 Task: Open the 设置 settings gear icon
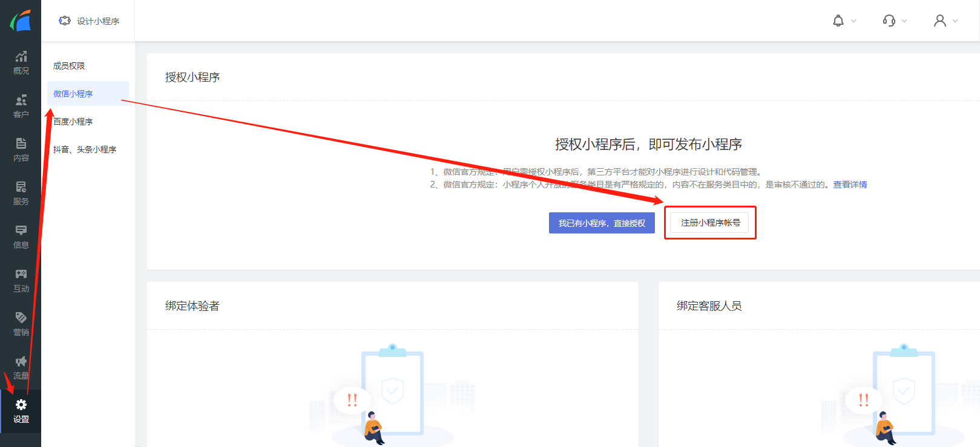pos(21,405)
